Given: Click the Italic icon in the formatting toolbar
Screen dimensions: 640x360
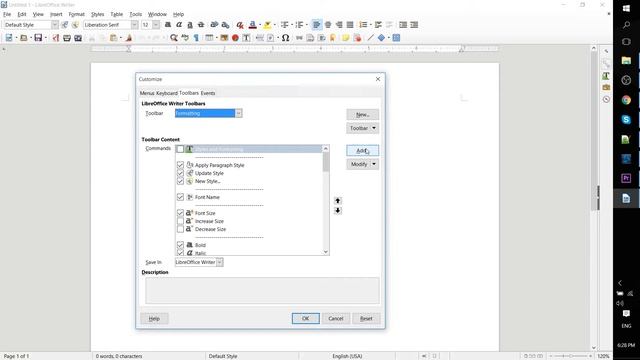Looking at the screenshot, I should pyautogui.click(x=179, y=25).
